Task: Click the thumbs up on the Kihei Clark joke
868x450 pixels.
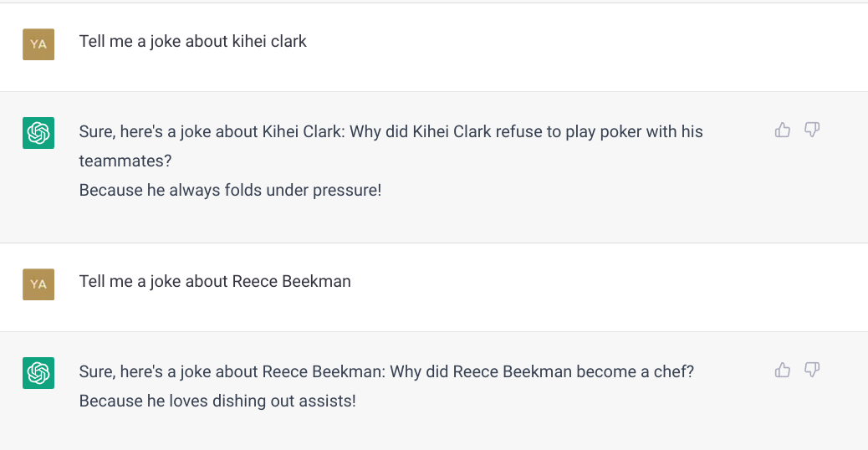Action: [x=783, y=130]
